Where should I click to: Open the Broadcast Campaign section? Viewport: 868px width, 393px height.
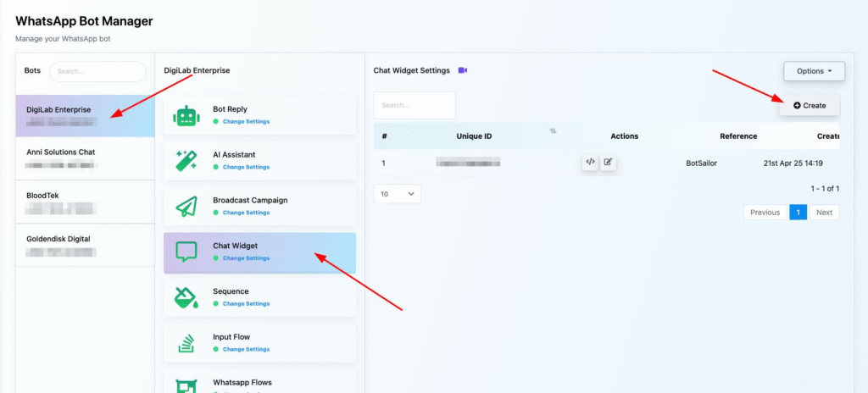click(259, 207)
